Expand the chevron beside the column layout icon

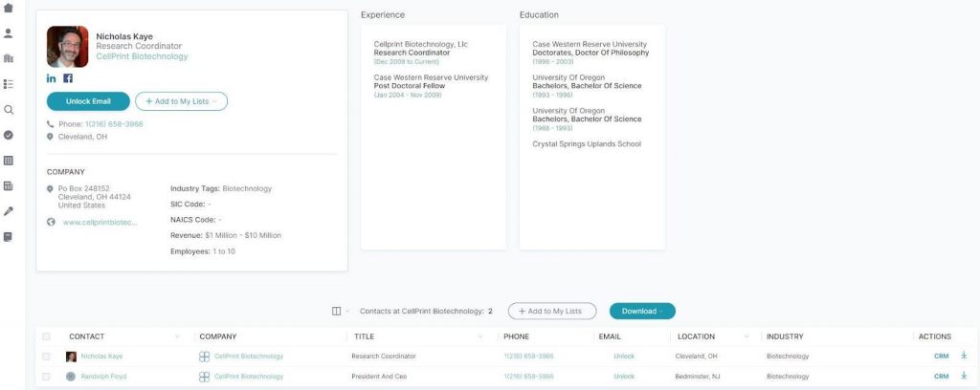tap(346, 311)
